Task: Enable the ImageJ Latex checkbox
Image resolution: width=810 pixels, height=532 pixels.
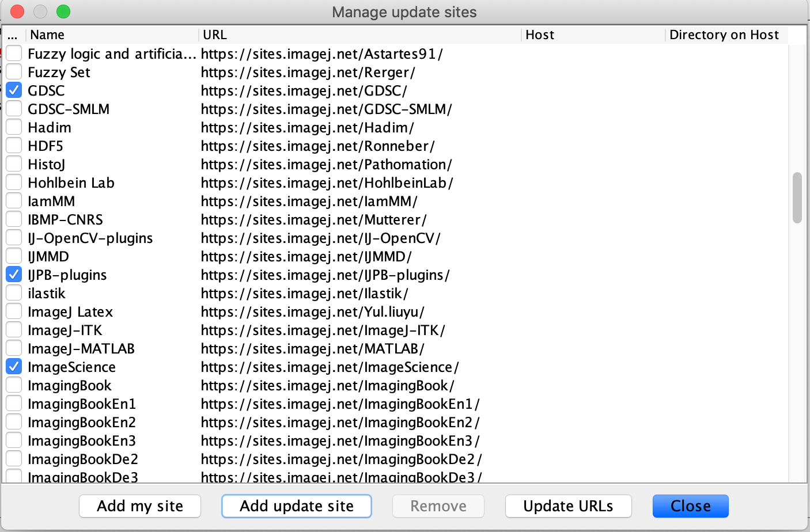Action: click(14, 311)
